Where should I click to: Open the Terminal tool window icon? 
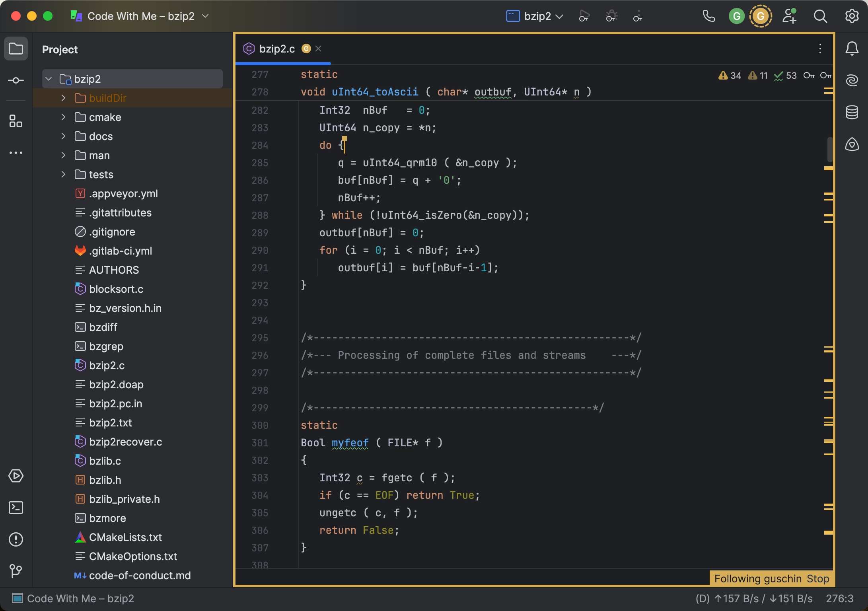tap(16, 508)
